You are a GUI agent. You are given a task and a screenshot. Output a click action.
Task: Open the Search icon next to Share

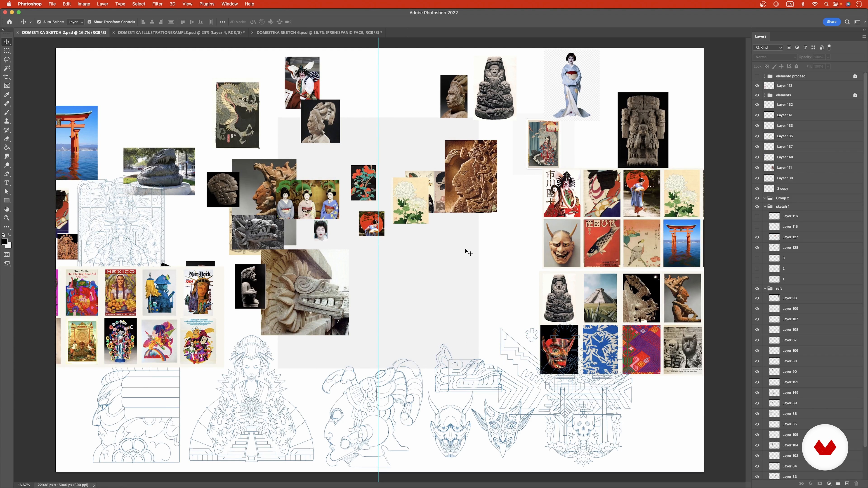tap(847, 22)
